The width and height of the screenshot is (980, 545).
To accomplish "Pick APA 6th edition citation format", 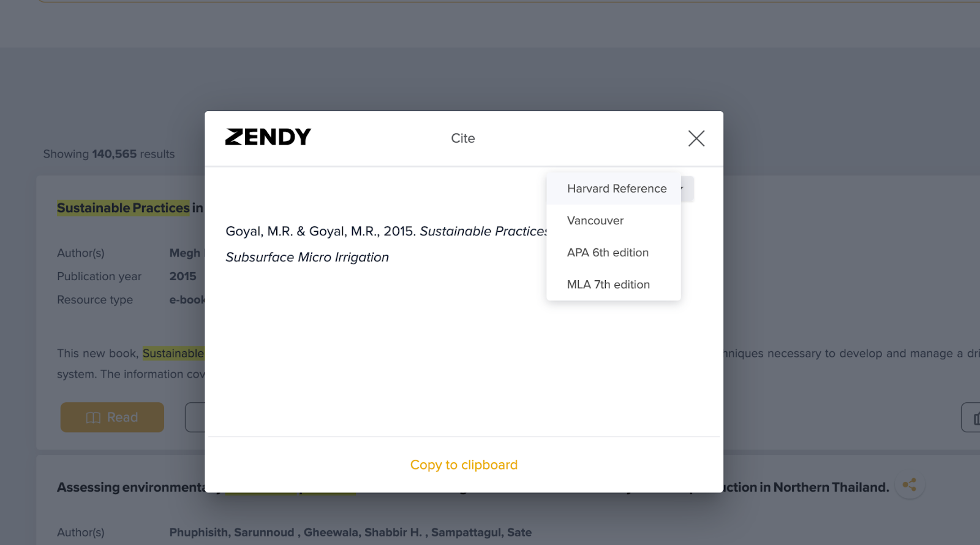I will point(607,253).
